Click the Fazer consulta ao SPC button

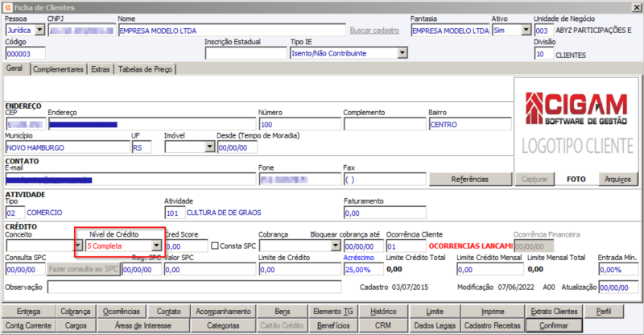point(84,269)
